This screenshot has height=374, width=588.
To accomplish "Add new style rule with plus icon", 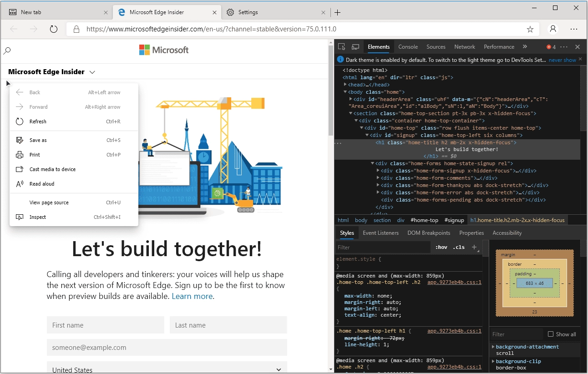I will coord(474,247).
